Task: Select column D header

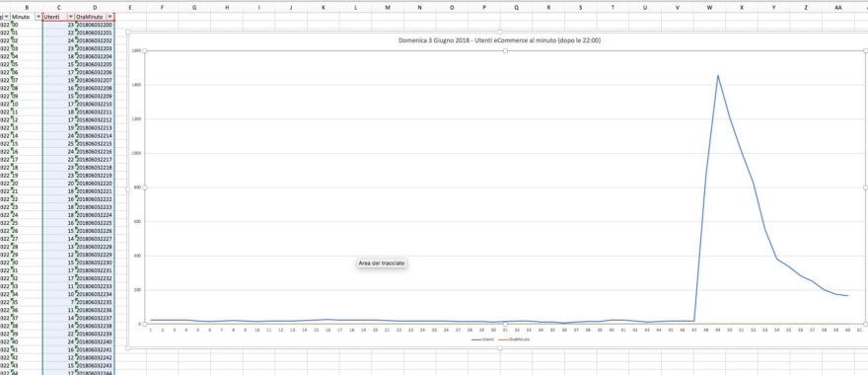Action: (x=95, y=7)
